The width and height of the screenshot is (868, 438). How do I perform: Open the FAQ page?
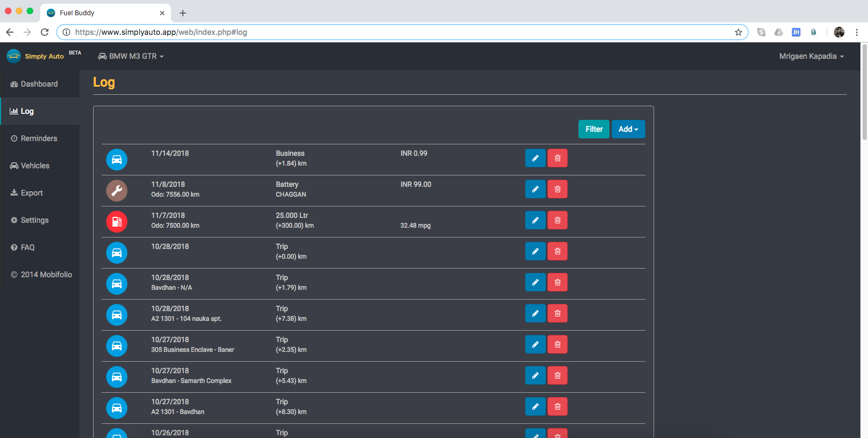tap(40, 247)
